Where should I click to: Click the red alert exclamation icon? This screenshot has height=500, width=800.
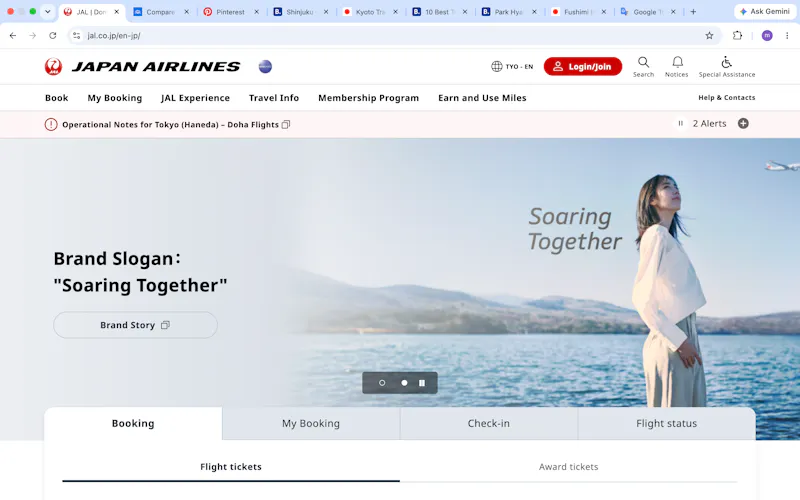(x=51, y=124)
